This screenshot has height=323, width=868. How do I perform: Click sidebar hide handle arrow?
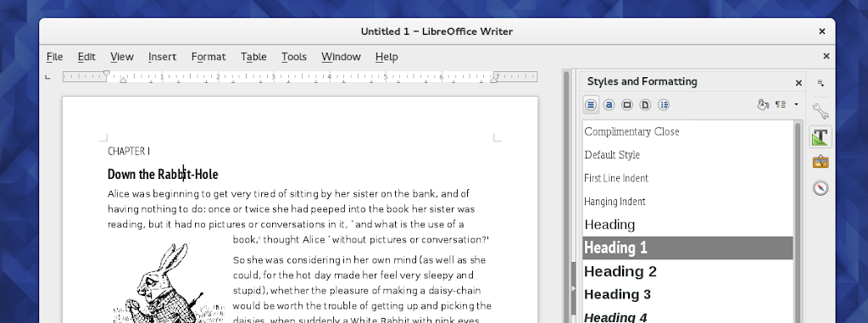pyautogui.click(x=573, y=288)
